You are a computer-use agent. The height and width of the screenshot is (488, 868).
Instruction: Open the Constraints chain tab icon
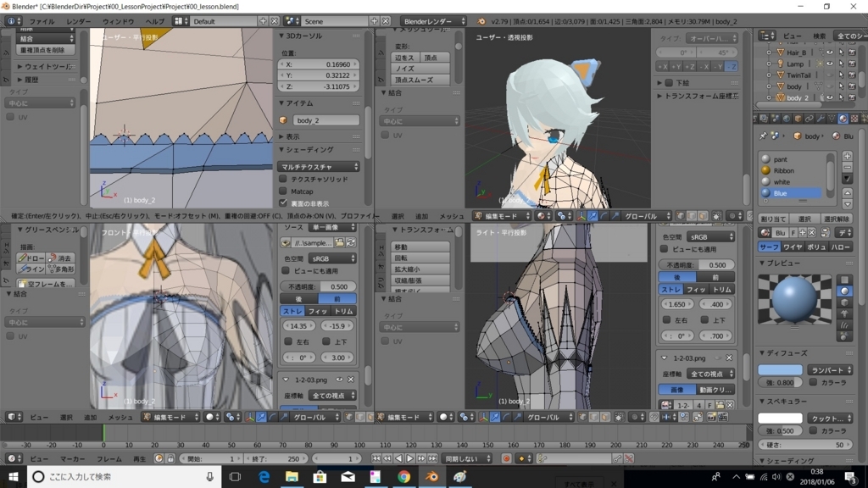809,119
